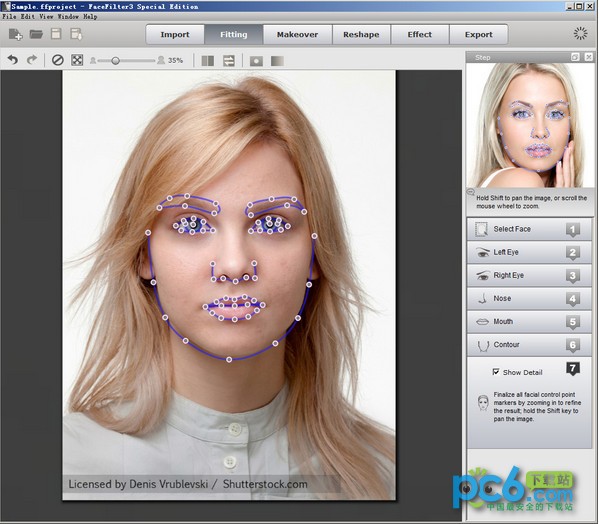This screenshot has height=524, width=599.
Task: Create a new project with the new file icon
Action: pos(15,34)
